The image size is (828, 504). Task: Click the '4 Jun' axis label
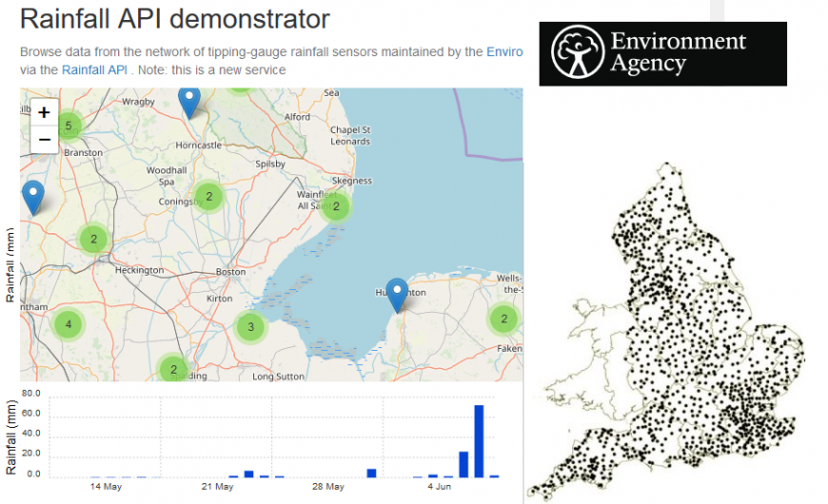tap(440, 487)
